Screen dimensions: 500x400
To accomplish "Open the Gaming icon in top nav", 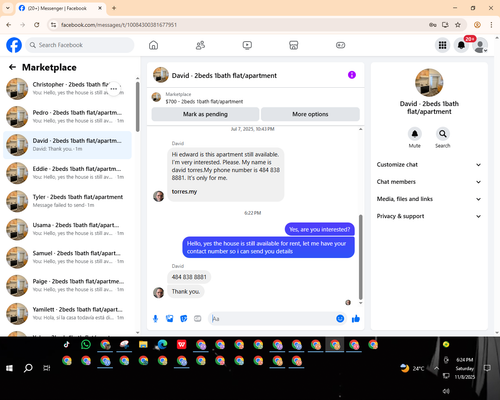I will click(x=340, y=45).
